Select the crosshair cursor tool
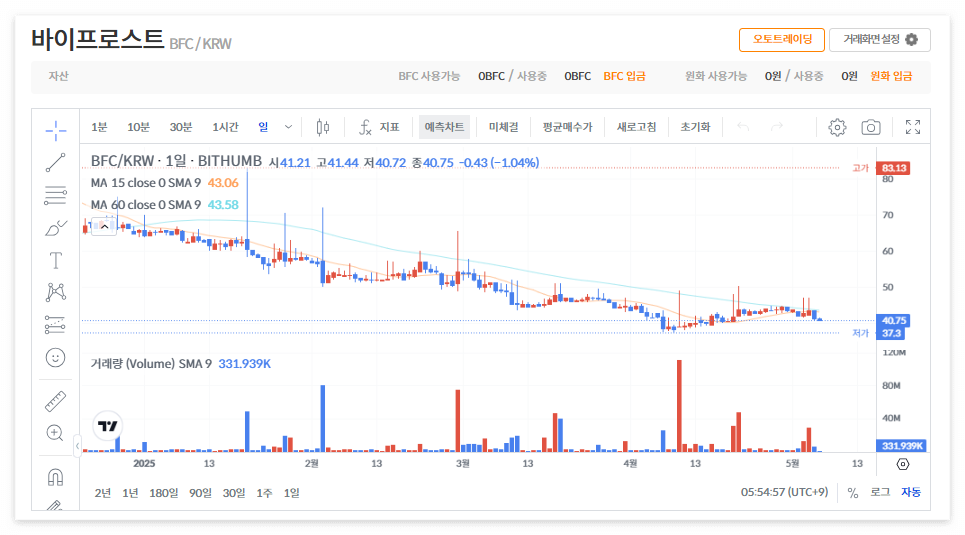Screen dimensions: 965x535 (55, 131)
